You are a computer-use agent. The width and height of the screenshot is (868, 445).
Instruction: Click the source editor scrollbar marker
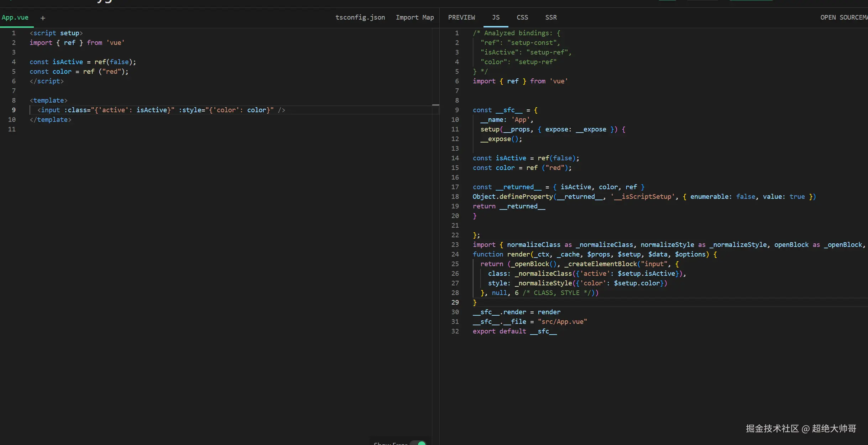pos(435,105)
